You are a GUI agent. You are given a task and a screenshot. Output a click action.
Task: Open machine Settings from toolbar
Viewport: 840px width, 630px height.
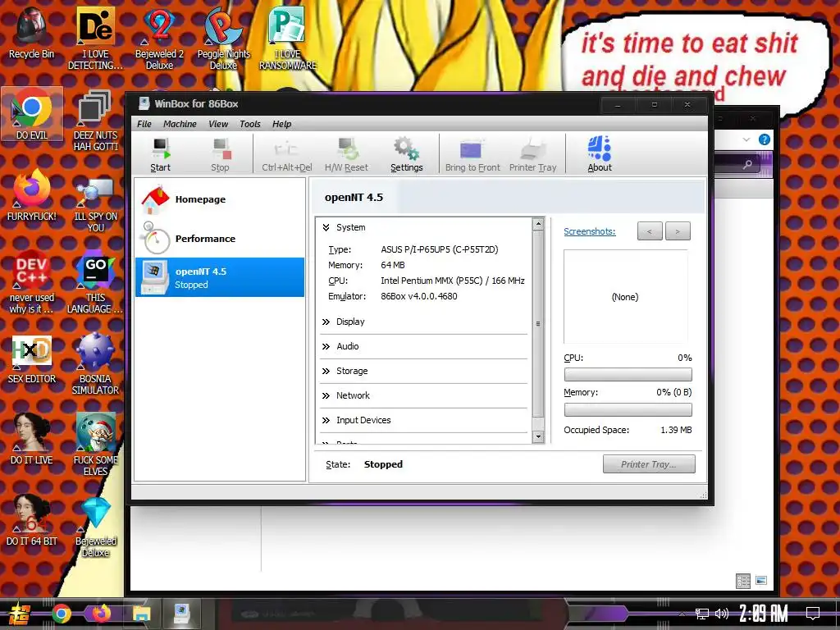point(407,154)
